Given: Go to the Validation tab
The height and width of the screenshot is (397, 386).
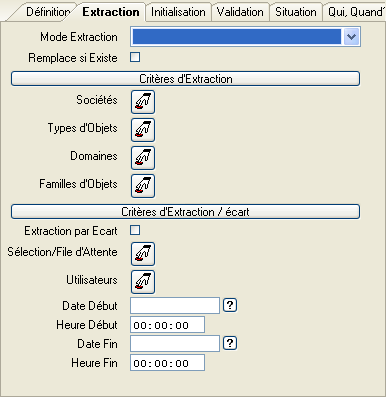Looking at the screenshot, I should point(240,12).
